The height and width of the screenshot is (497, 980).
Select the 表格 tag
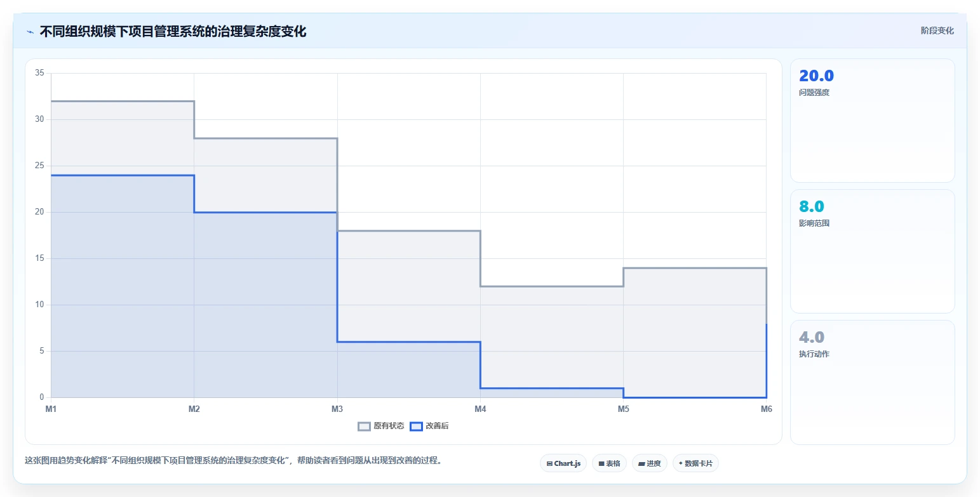click(x=609, y=463)
